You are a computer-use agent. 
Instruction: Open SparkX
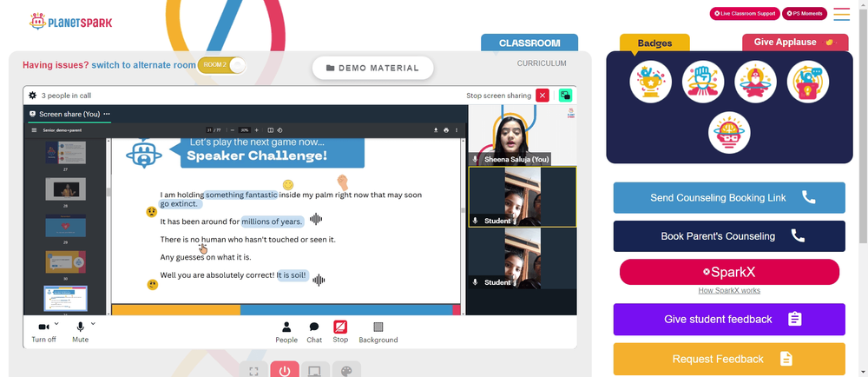pyautogui.click(x=729, y=272)
